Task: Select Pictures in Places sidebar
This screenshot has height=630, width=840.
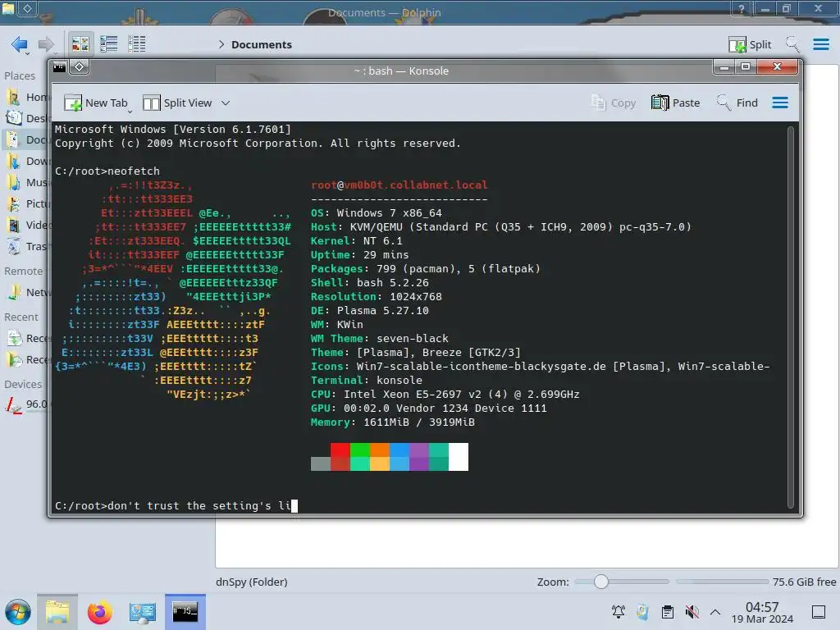Action: pos(27,203)
